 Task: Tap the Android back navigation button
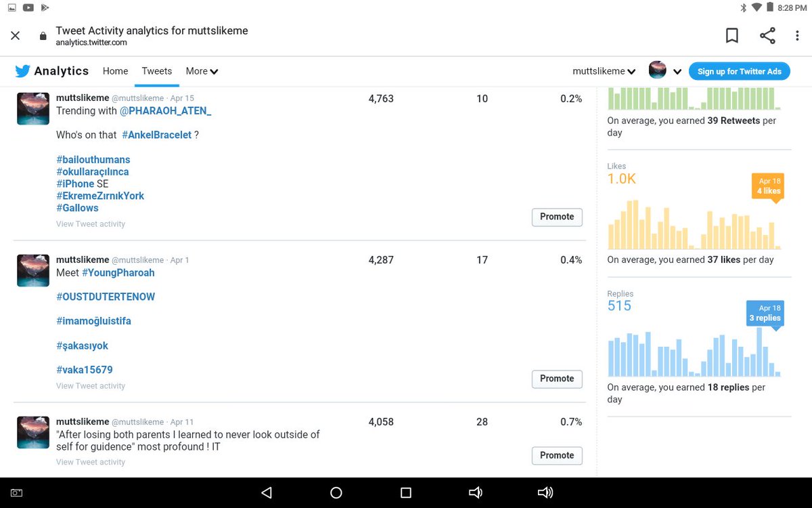[x=267, y=492]
